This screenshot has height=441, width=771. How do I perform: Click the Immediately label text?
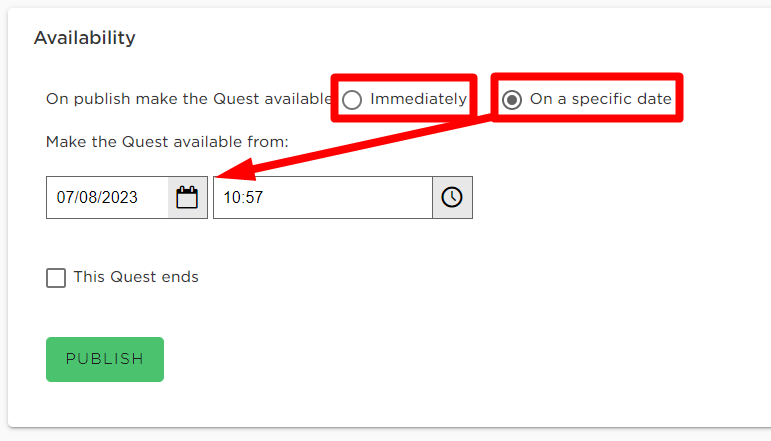coord(418,99)
